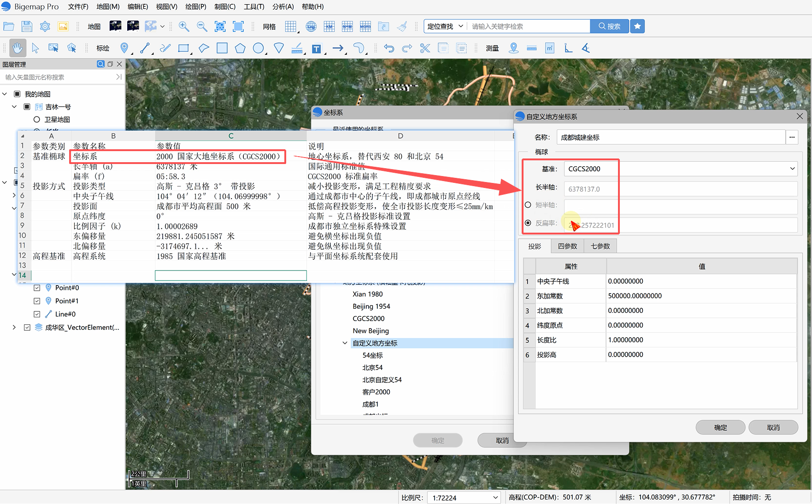Screen dimensions: 812x504
Task: Click the KM grid icon
Action: pyautogui.click(x=329, y=26)
